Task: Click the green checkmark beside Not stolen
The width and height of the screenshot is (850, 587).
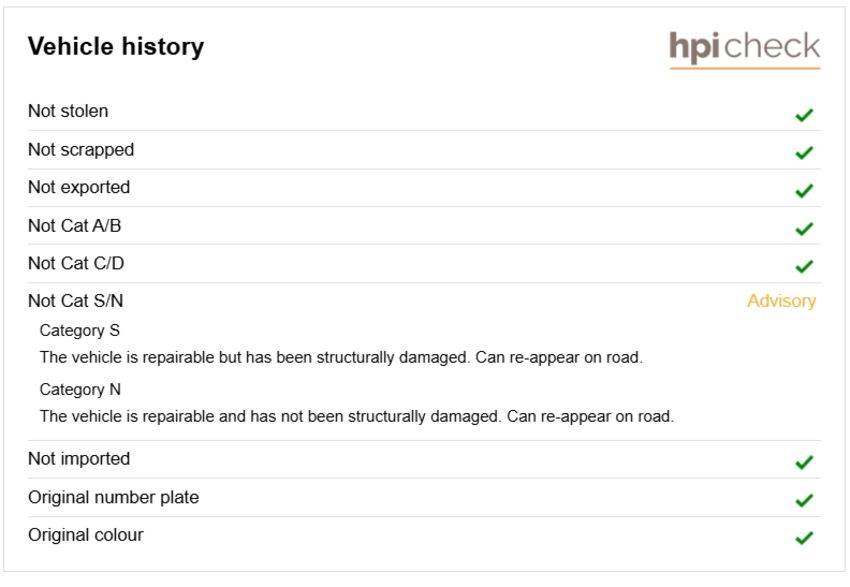Action: click(804, 115)
